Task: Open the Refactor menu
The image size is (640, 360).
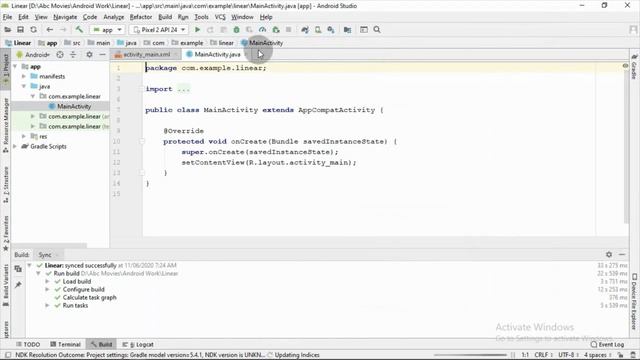Action: click(141, 17)
